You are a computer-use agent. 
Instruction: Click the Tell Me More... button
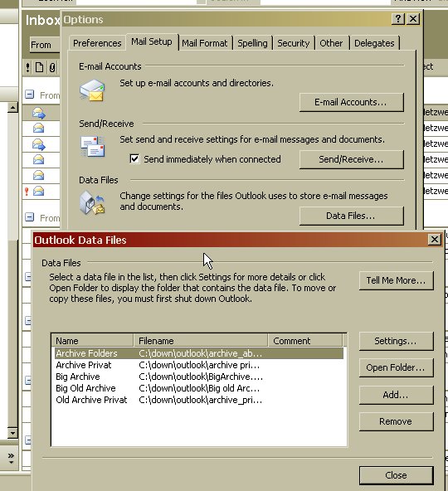coord(397,280)
